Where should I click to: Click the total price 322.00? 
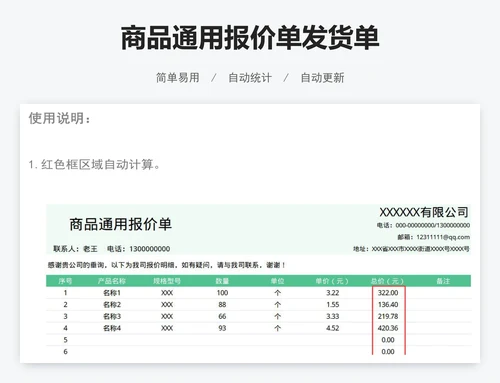click(388, 293)
